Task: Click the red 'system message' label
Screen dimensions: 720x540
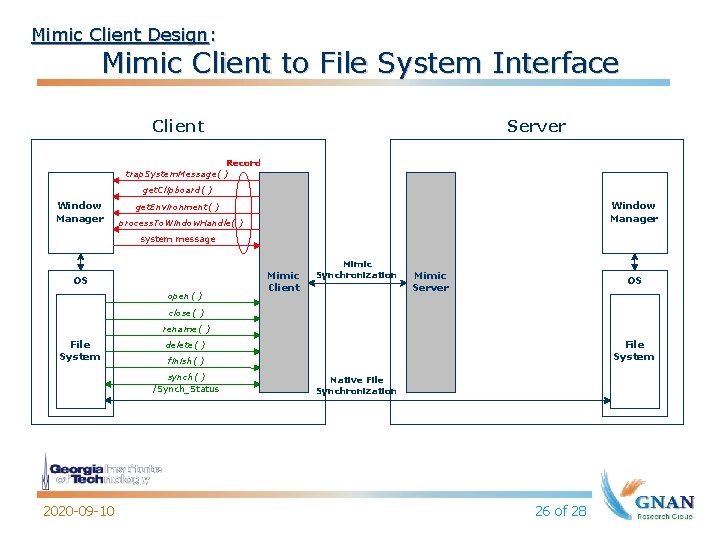Action: click(x=178, y=239)
